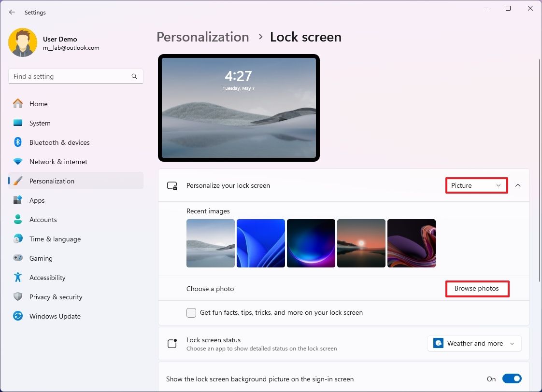Enable fun facts and tips on lock screen

click(x=191, y=313)
